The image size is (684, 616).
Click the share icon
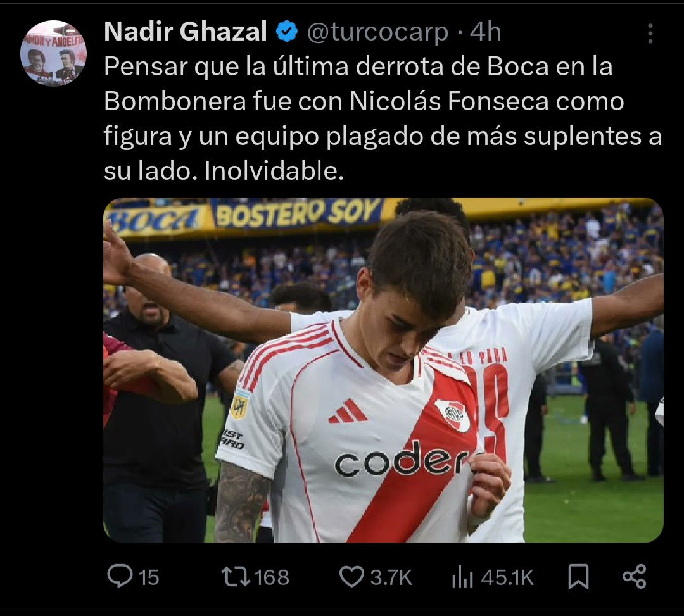tap(634, 576)
